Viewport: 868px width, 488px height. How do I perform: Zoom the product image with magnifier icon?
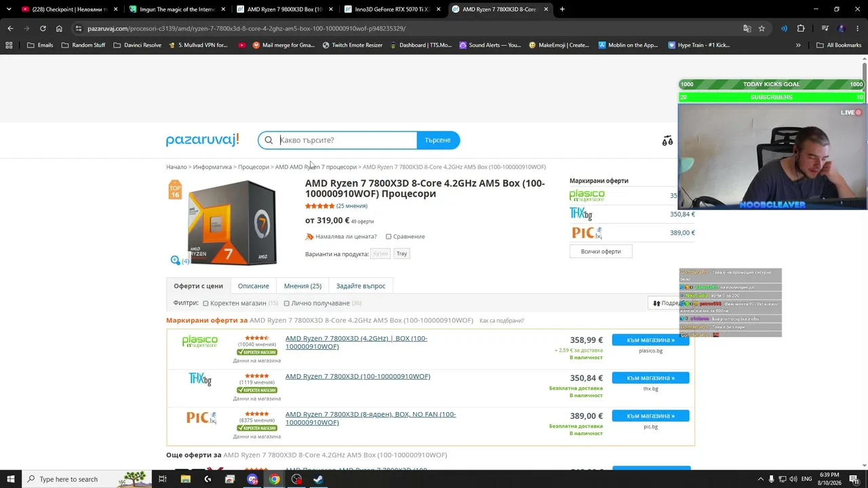[176, 260]
